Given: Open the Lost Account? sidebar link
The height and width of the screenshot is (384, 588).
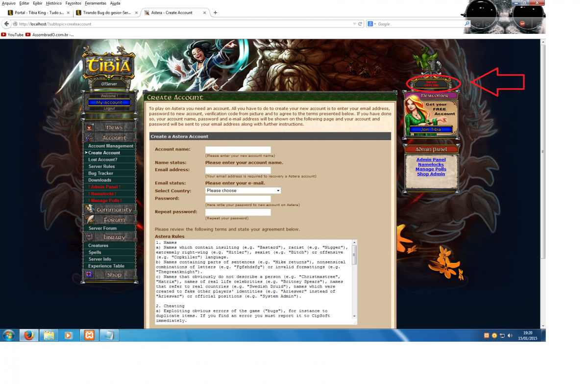Looking at the screenshot, I should click(103, 160).
